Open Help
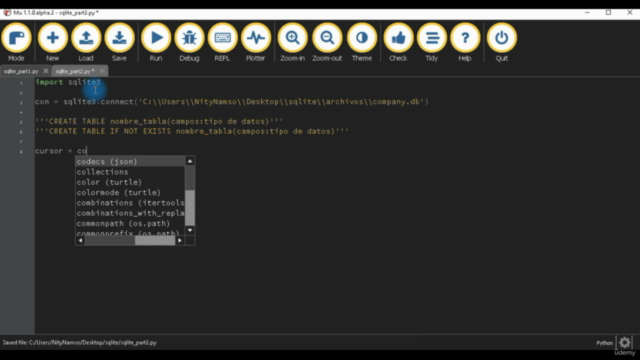Image resolution: width=640 pixels, height=360 pixels. click(464, 42)
